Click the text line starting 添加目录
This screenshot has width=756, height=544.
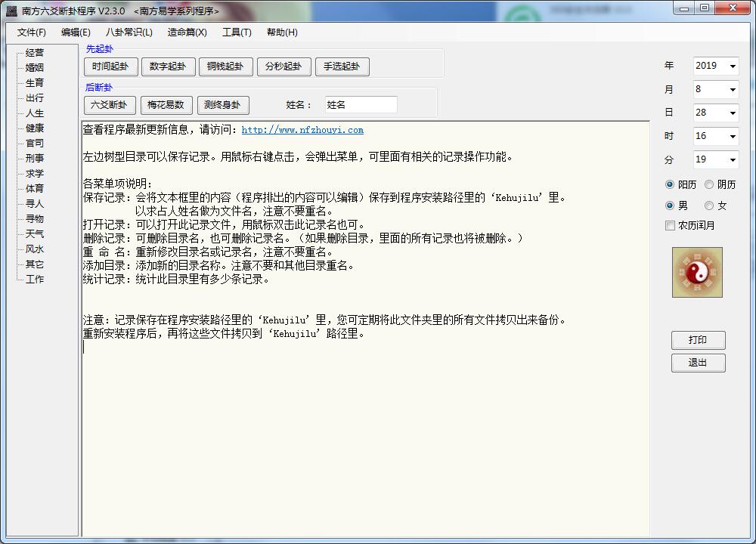(218, 265)
